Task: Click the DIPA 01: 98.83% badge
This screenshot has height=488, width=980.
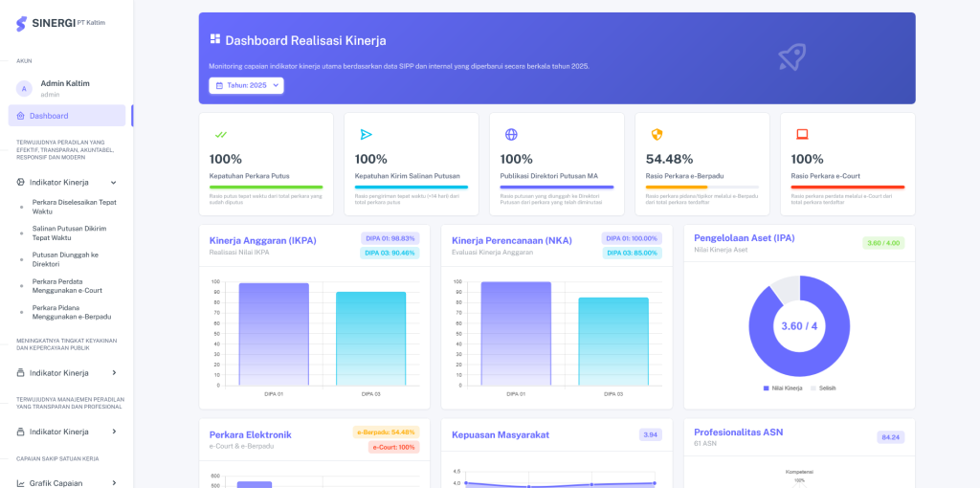Action: [390, 238]
